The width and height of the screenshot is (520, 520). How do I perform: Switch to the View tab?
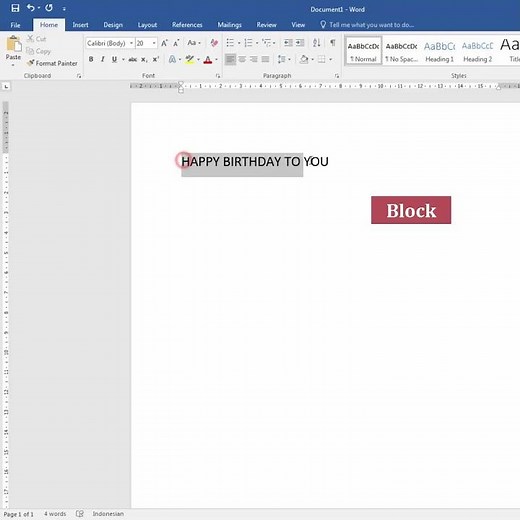click(x=298, y=25)
